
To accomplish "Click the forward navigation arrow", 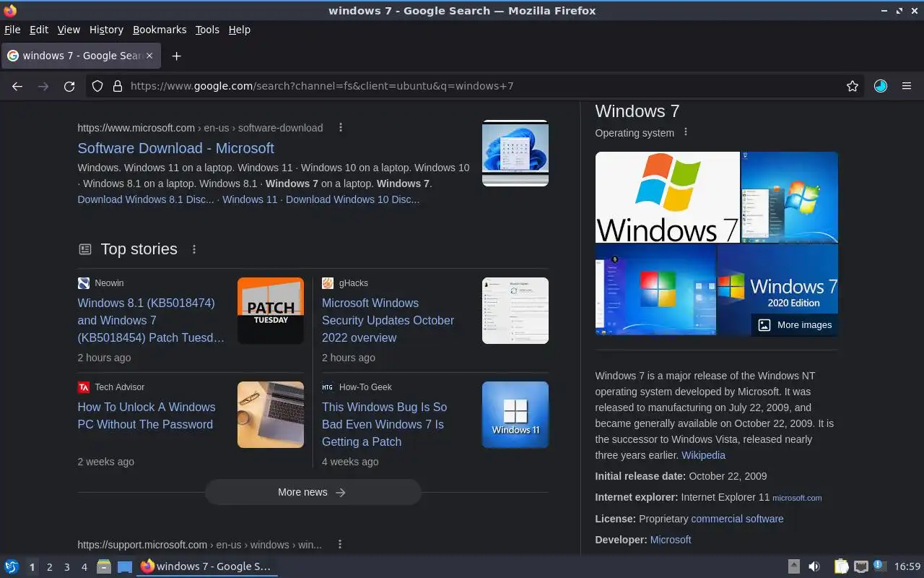I will pyautogui.click(x=43, y=86).
